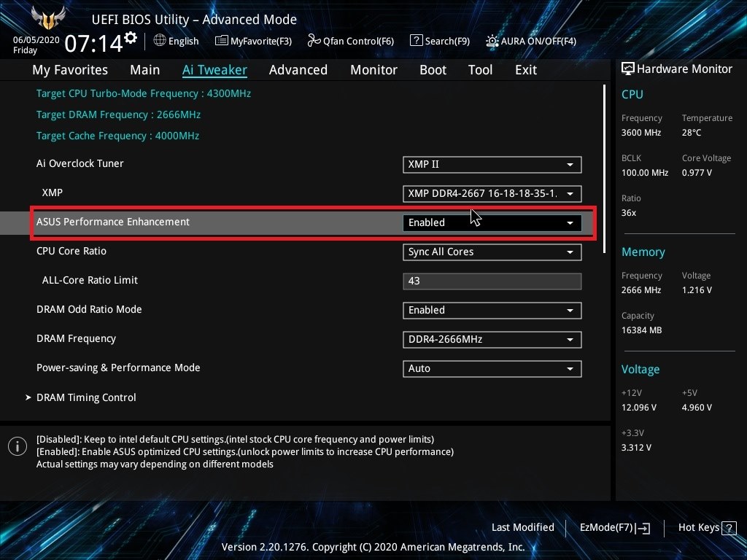Viewport: 747px width, 560px height.
Task: Switch to the Exit tab
Action: 526,69
